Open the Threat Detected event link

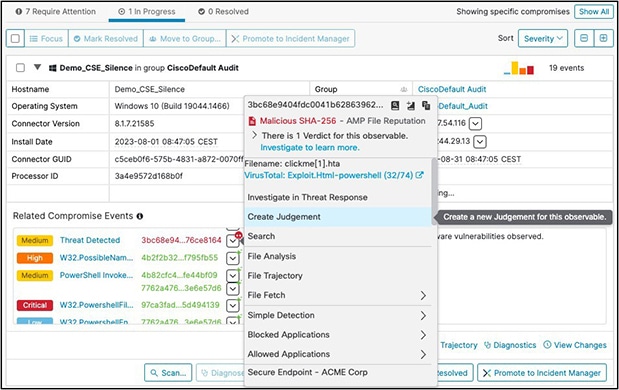90,240
